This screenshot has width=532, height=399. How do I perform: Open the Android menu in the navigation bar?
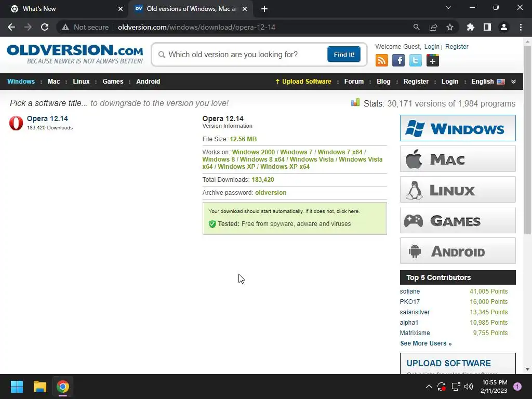[x=148, y=82]
